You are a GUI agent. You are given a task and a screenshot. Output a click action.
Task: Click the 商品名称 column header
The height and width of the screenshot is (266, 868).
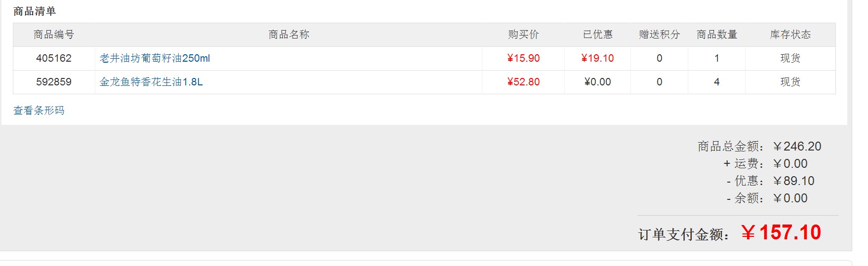tap(289, 35)
